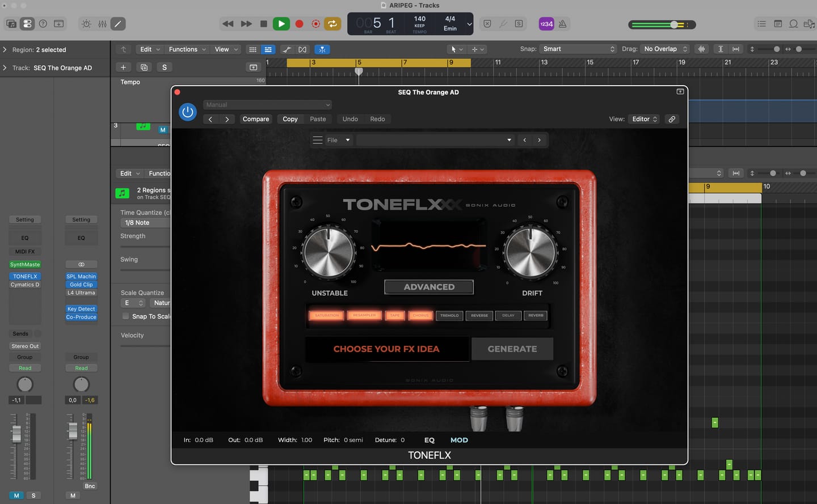
Task: Bypass the plug-in with the power button
Action: 188,112
